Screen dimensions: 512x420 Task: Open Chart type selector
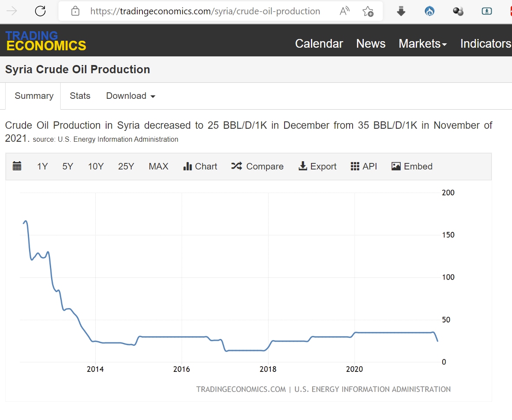pos(200,166)
